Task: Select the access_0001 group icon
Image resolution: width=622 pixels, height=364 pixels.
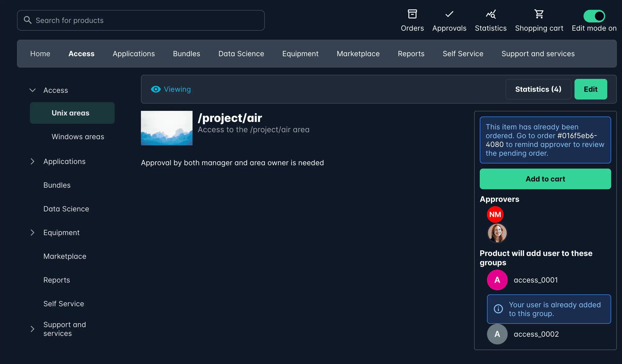Action: pyautogui.click(x=497, y=280)
